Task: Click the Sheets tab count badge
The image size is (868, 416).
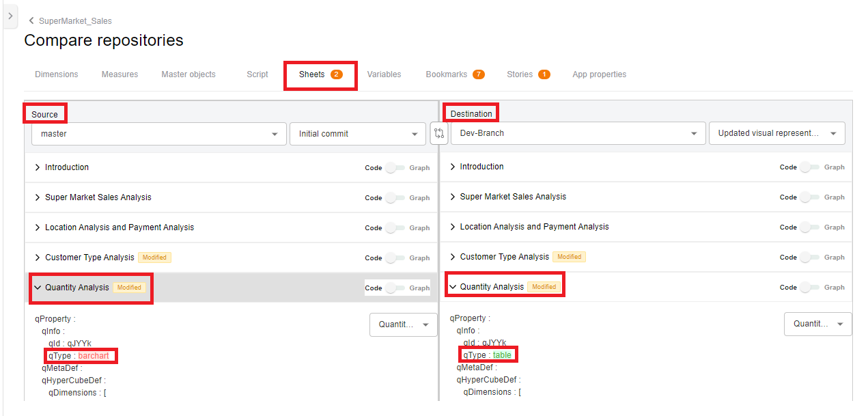Action: 337,74
